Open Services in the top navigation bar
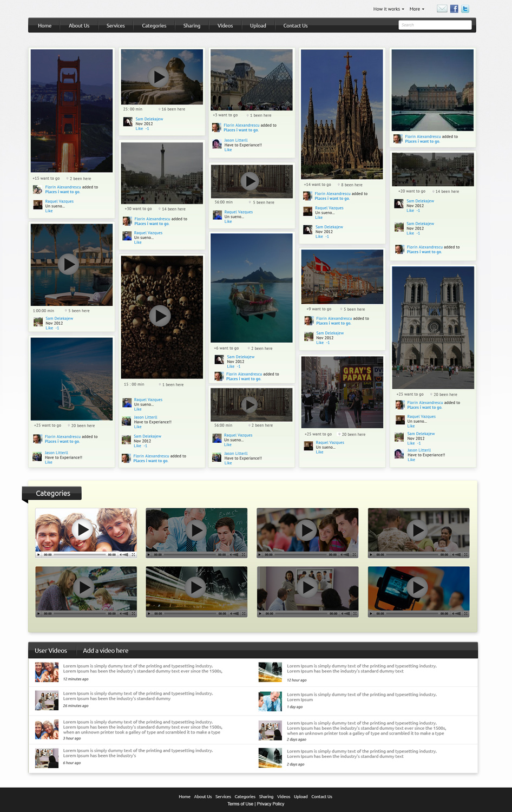The width and height of the screenshot is (512, 812). (x=115, y=25)
